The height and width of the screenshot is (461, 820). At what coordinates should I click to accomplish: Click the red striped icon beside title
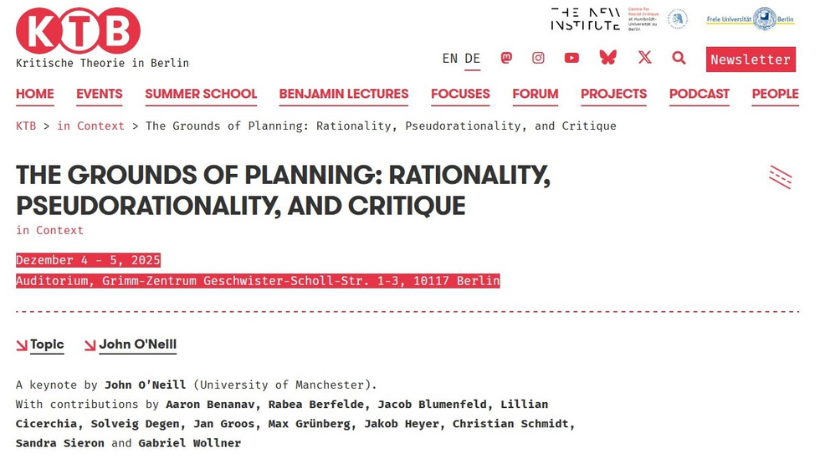pyautogui.click(x=780, y=177)
